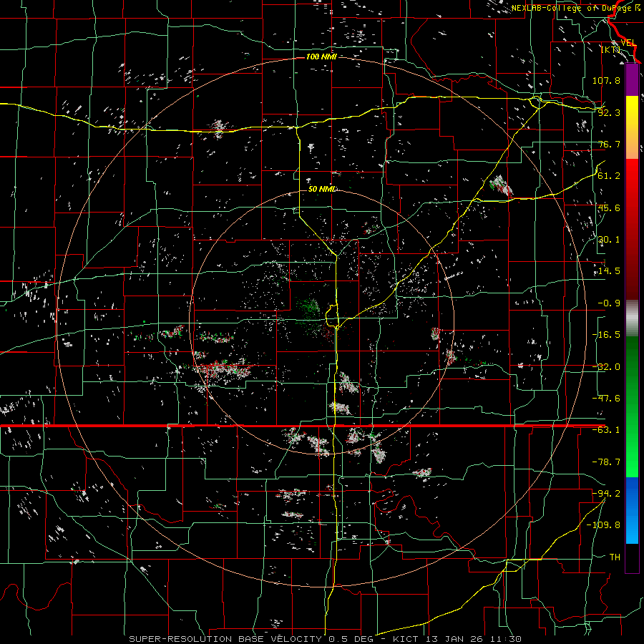Select the -0.9 velocity scale value
The height and width of the screenshot is (644, 644).
(x=609, y=303)
